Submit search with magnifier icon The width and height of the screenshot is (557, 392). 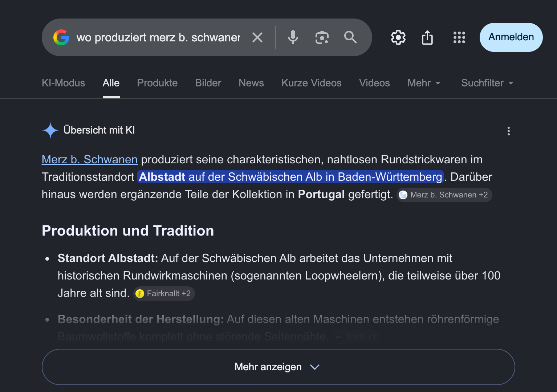pyautogui.click(x=350, y=37)
